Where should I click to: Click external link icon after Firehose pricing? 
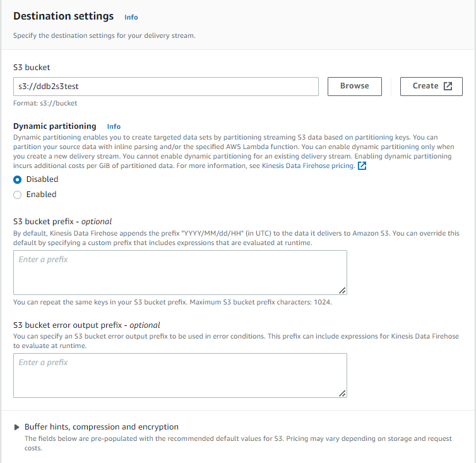tap(362, 166)
